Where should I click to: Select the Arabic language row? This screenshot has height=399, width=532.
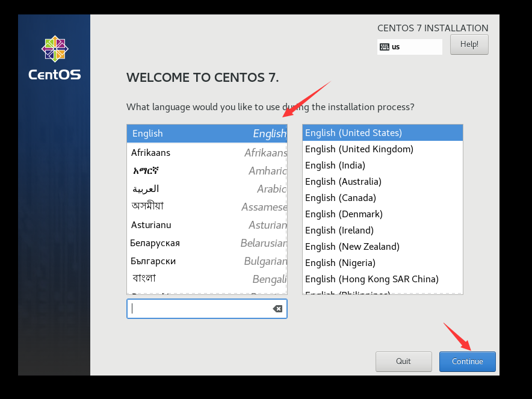coord(206,188)
